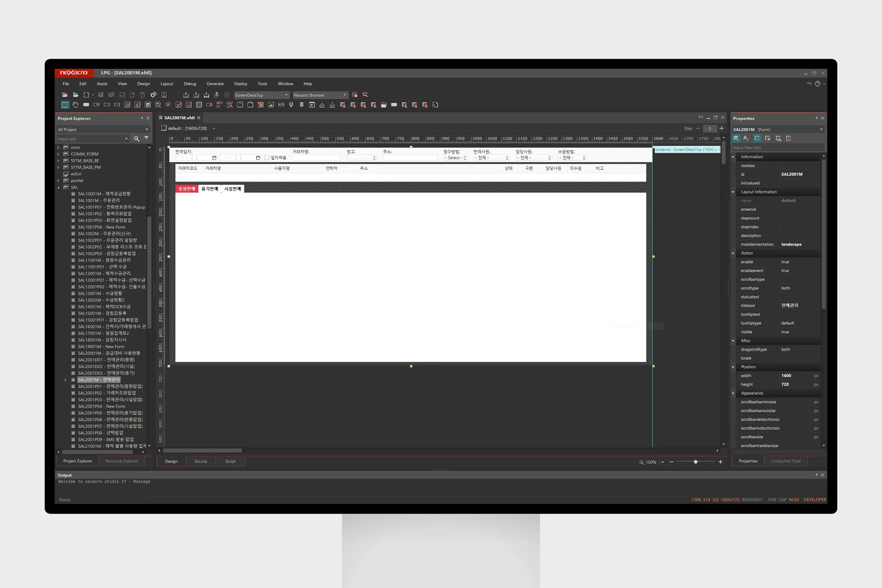The height and width of the screenshot is (588, 882).
Task: Adjust the zoom slider handle
Action: (x=696, y=462)
